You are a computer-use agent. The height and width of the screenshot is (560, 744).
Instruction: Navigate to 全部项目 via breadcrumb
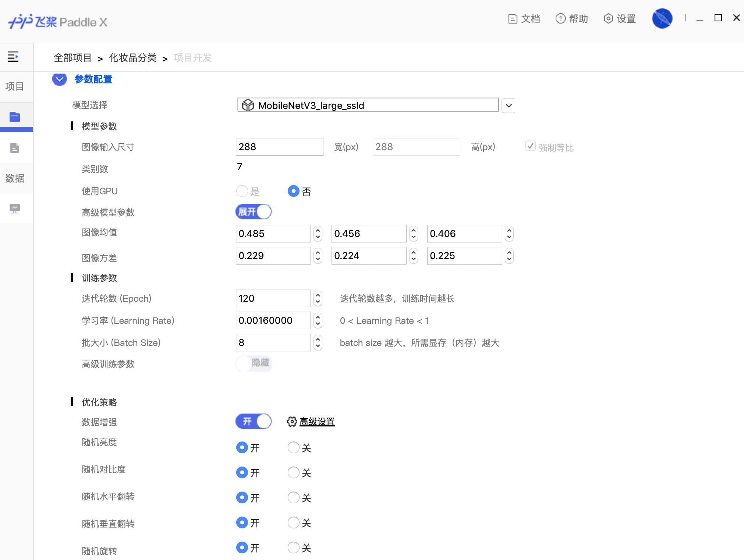click(x=72, y=58)
